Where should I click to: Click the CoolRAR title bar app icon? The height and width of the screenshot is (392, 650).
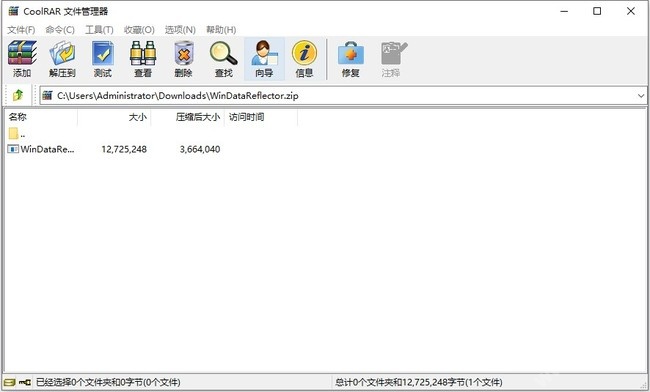click(14, 11)
